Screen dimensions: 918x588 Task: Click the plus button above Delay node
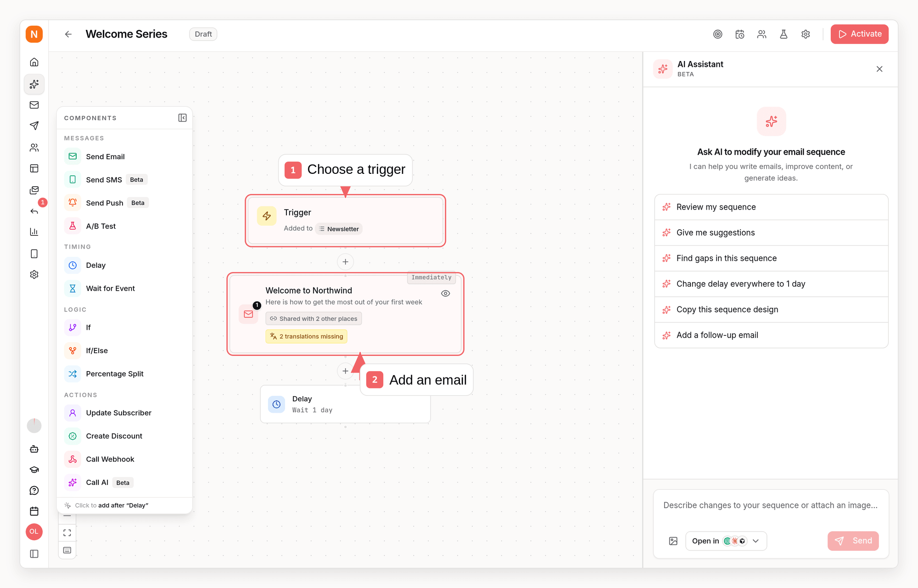346,371
